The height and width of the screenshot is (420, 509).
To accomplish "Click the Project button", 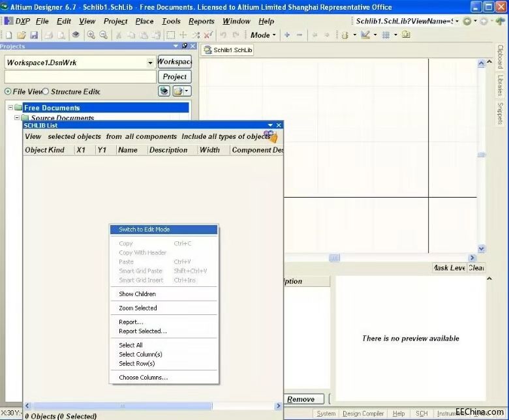I will tap(175, 77).
